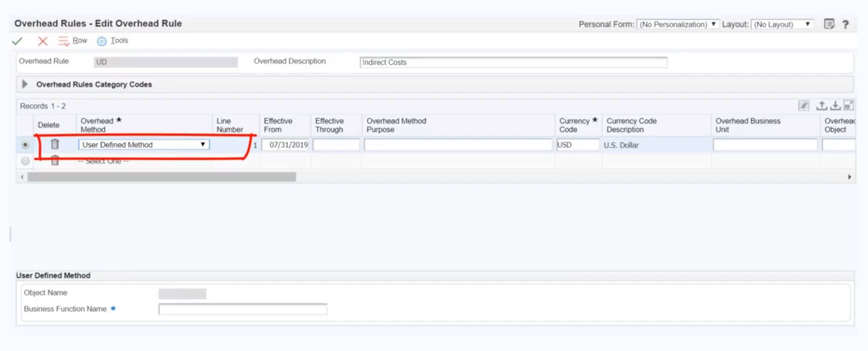Viewport: 868px width, 351px height.
Task: Click the red Cancel X icon
Action: pyautogui.click(x=42, y=41)
